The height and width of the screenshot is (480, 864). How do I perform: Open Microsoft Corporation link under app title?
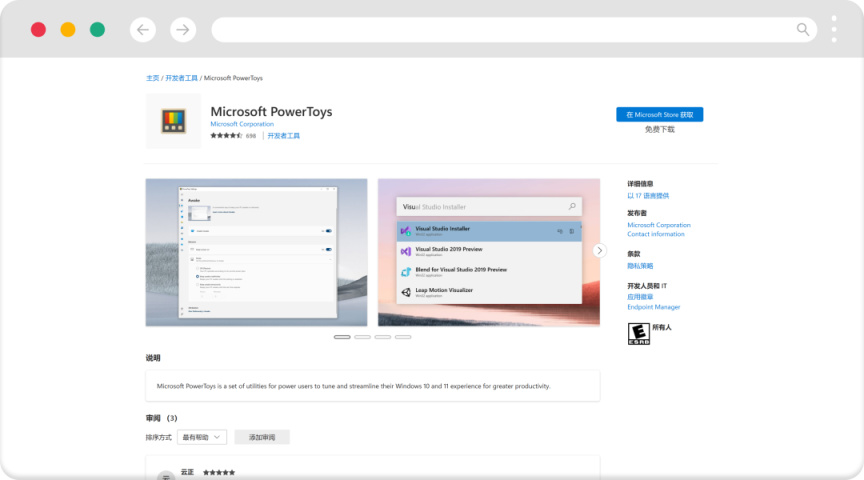pyautogui.click(x=242, y=124)
